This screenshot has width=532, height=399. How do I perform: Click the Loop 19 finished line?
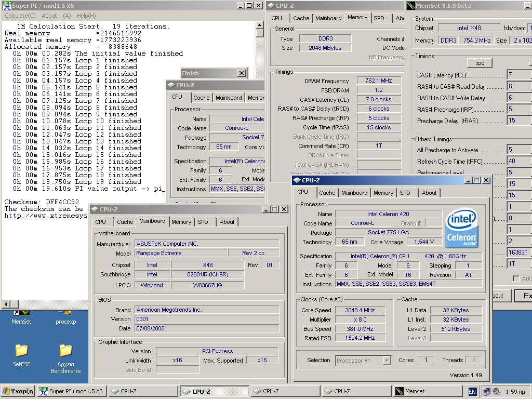(77, 182)
